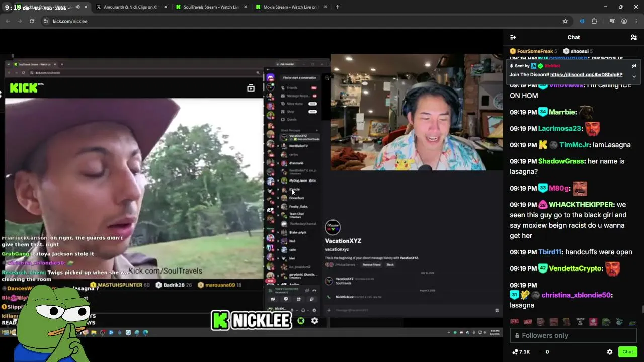Select TimMcJr's name in chat
This screenshot has width=644, height=362.
click(x=575, y=145)
